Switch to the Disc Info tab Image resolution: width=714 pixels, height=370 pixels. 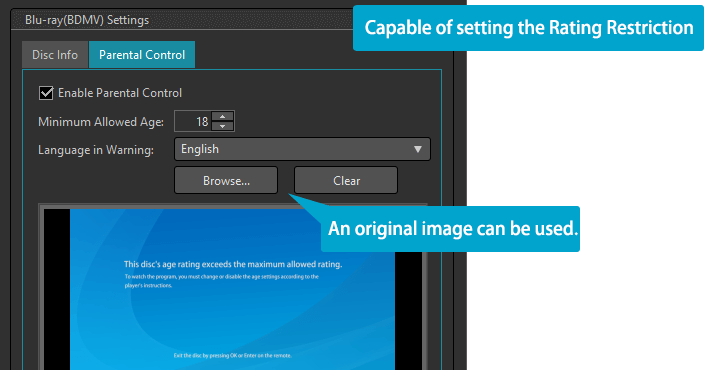55,55
